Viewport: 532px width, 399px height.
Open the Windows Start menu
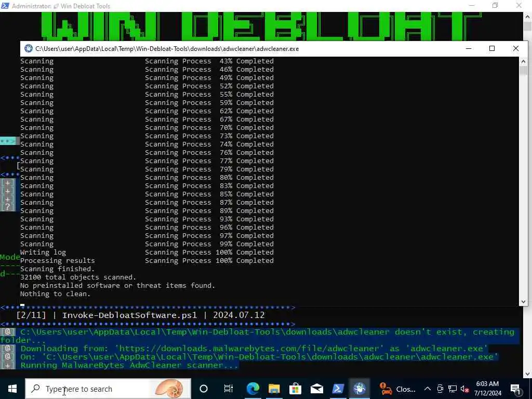pos(12,389)
